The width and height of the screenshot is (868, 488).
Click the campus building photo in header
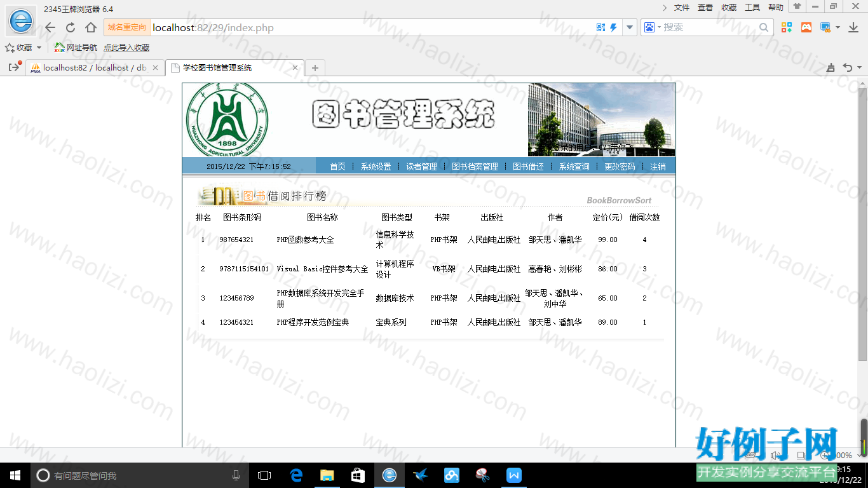coord(601,119)
